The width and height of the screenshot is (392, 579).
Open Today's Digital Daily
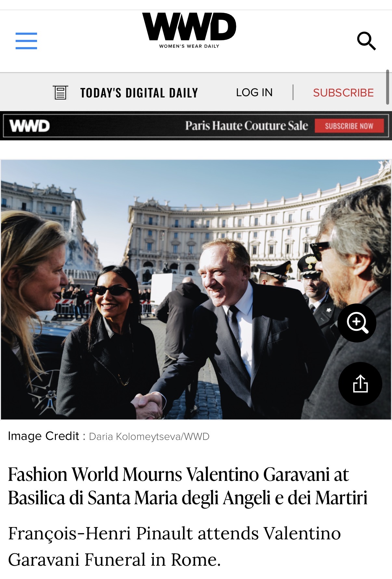pos(139,93)
